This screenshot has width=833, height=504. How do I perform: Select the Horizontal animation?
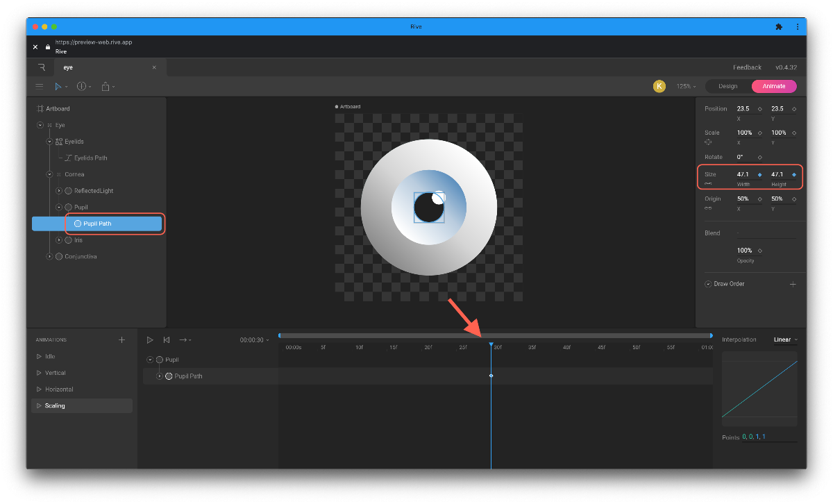tap(82, 389)
